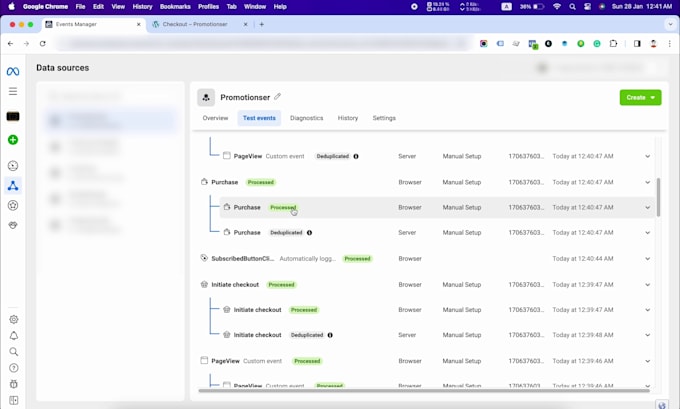Viewport: 680px width, 409px height.
Task: Click the horizontal scrollbar below events
Action: [424, 391]
